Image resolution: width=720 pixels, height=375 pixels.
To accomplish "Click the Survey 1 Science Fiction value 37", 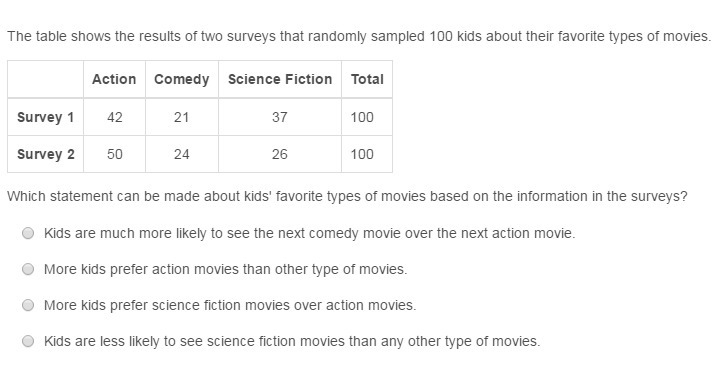I will pyautogui.click(x=280, y=117).
